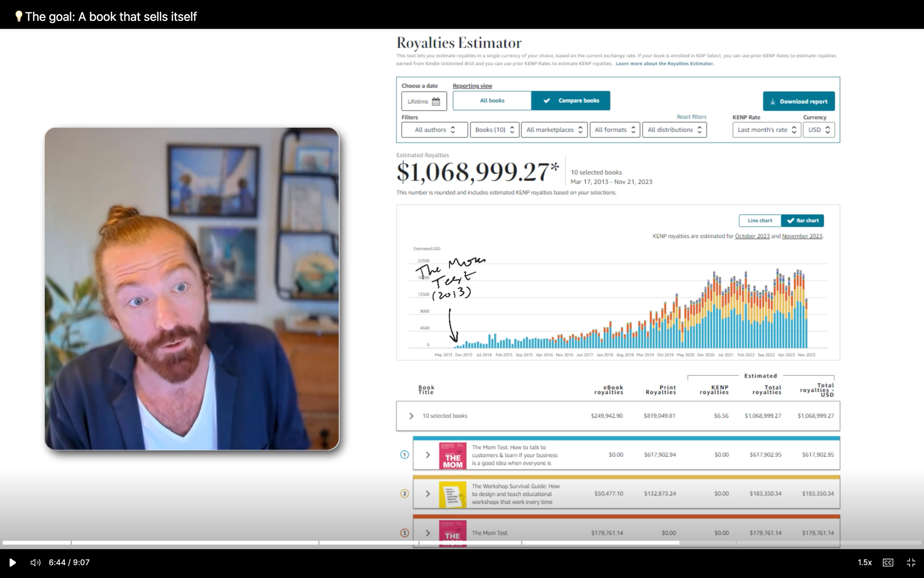Viewport: 924px width, 578px height.
Task: Open the All marketplaces dropdown
Action: [554, 130]
